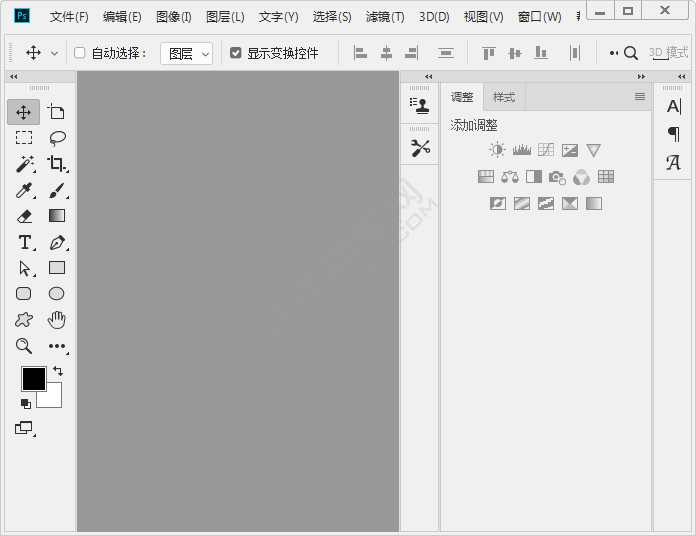Viewport: 696px width, 536px height.
Task: Select the Lasso tool
Action: pyautogui.click(x=57, y=138)
